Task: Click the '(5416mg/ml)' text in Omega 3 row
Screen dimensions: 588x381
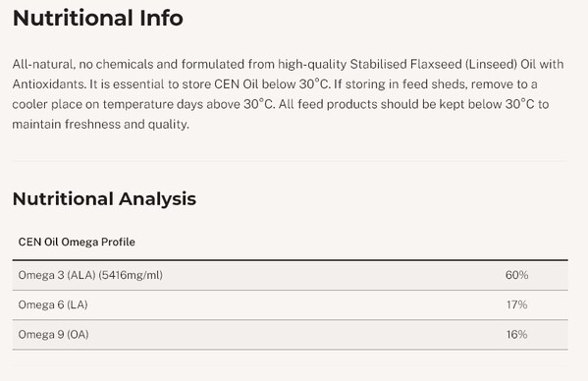Action: (131, 275)
